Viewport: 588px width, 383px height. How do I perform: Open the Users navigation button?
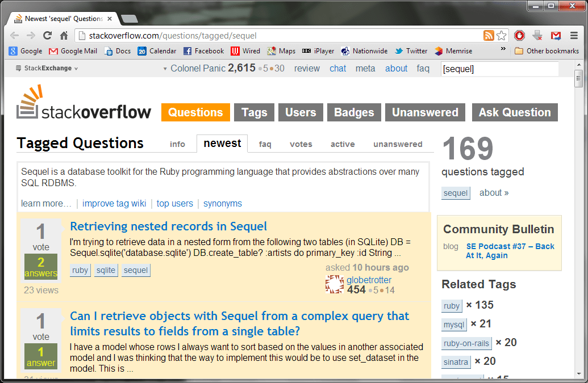click(301, 112)
